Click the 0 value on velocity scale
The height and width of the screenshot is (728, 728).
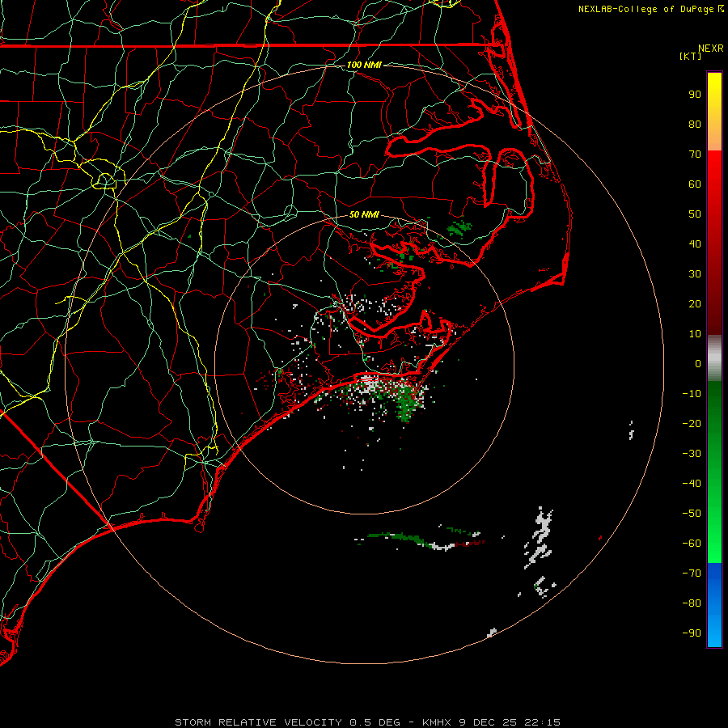coord(698,364)
